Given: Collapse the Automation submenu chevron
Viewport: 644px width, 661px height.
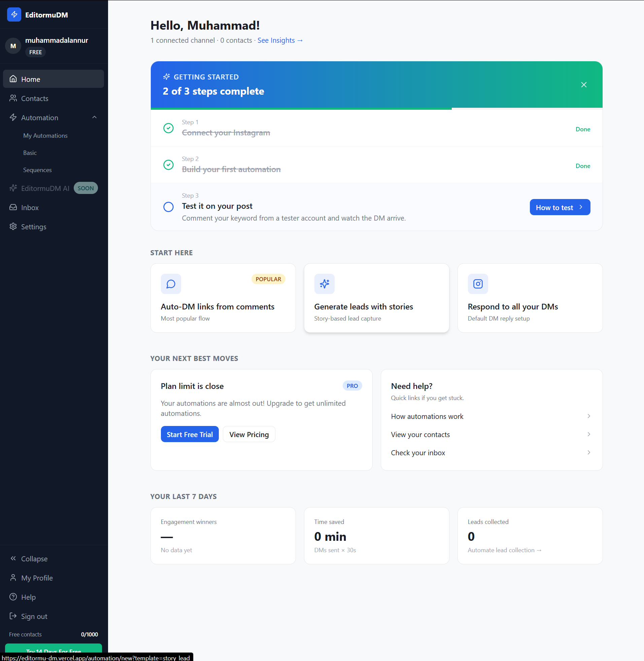Looking at the screenshot, I should click(94, 118).
